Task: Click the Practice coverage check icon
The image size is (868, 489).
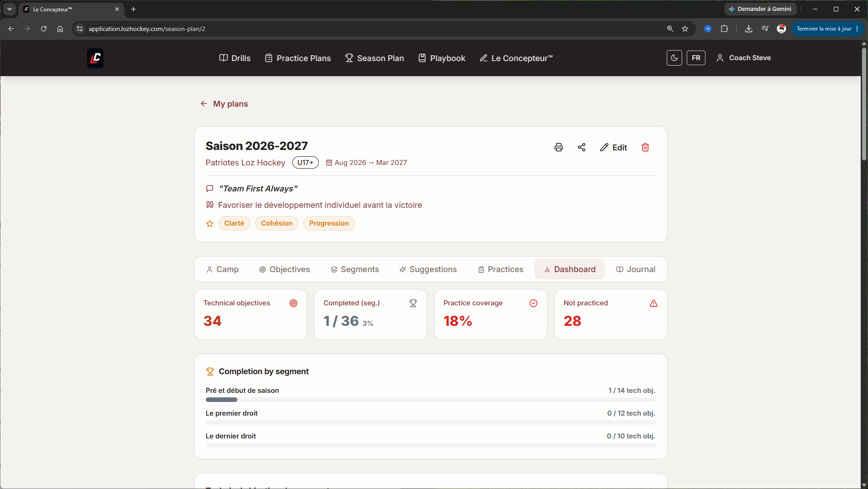Action: (x=533, y=303)
